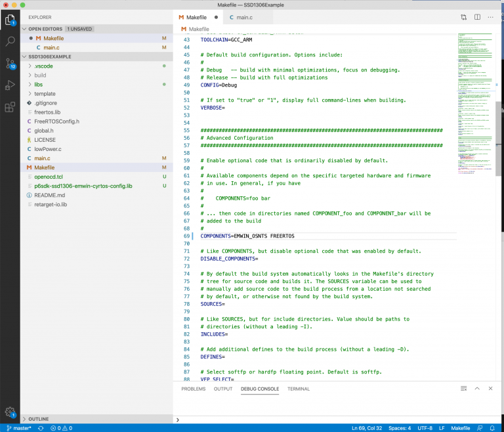Click the master branch indicator
This screenshot has height=432, width=504.
(19, 428)
